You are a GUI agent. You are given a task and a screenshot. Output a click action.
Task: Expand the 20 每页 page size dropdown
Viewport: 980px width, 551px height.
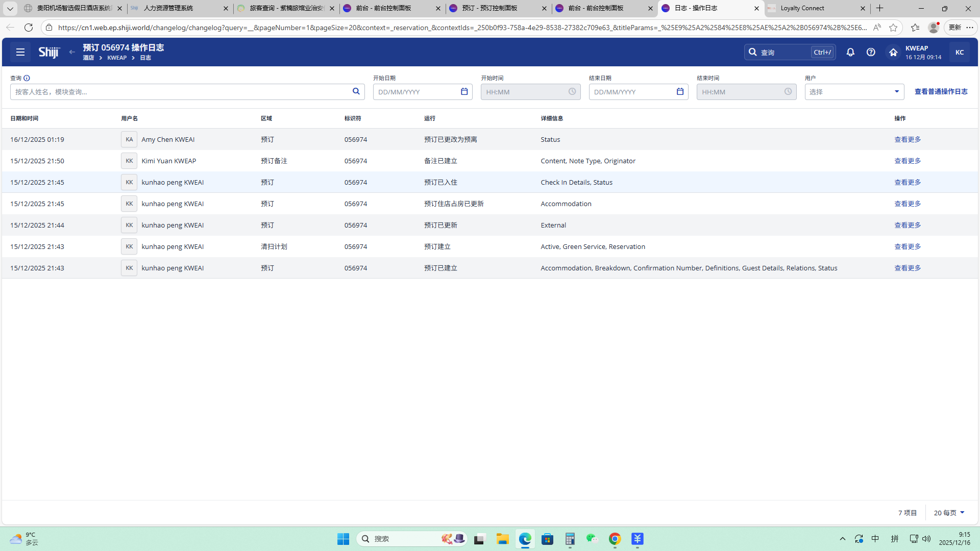pos(949,513)
